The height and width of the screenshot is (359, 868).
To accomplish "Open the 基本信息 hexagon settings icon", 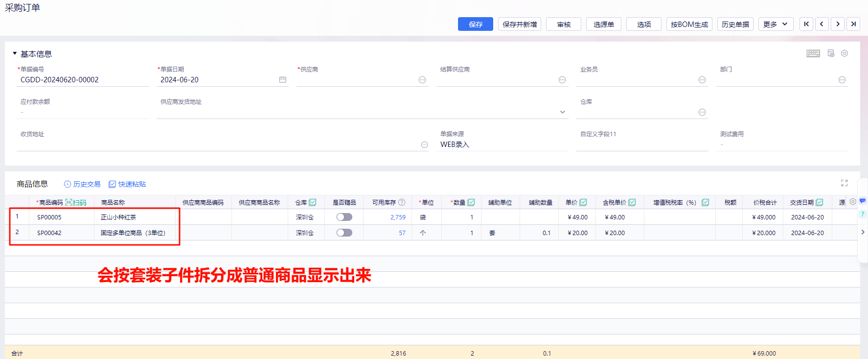I will [x=845, y=53].
